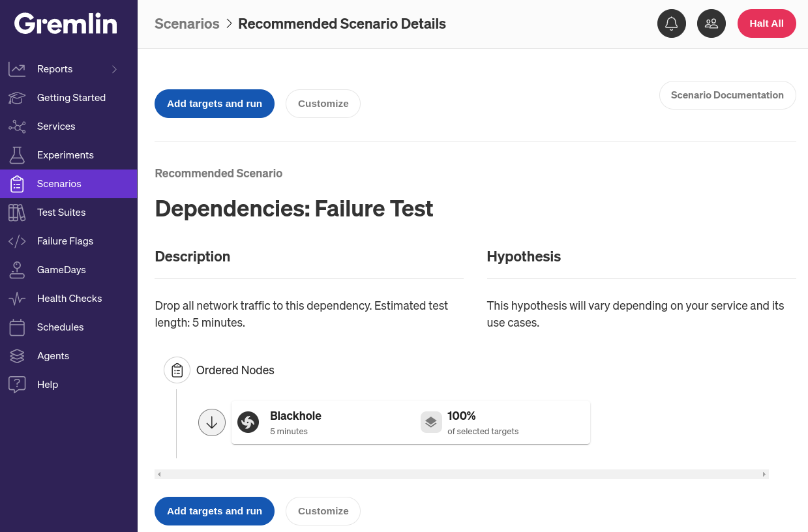Click the Description heading
The image size is (808, 532).
pyautogui.click(x=192, y=257)
